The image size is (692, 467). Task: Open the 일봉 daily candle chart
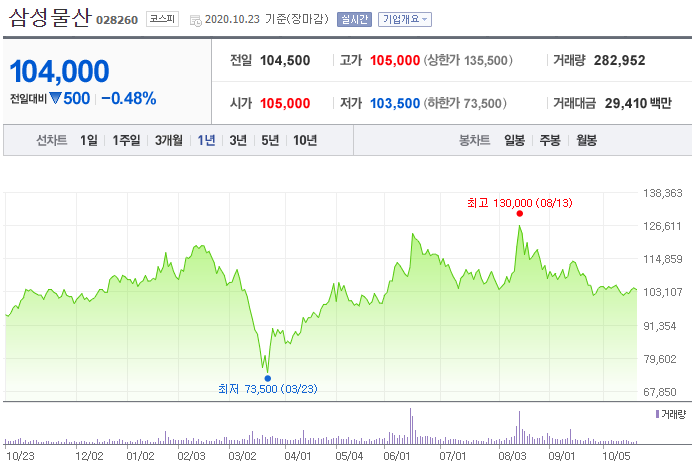[515, 140]
